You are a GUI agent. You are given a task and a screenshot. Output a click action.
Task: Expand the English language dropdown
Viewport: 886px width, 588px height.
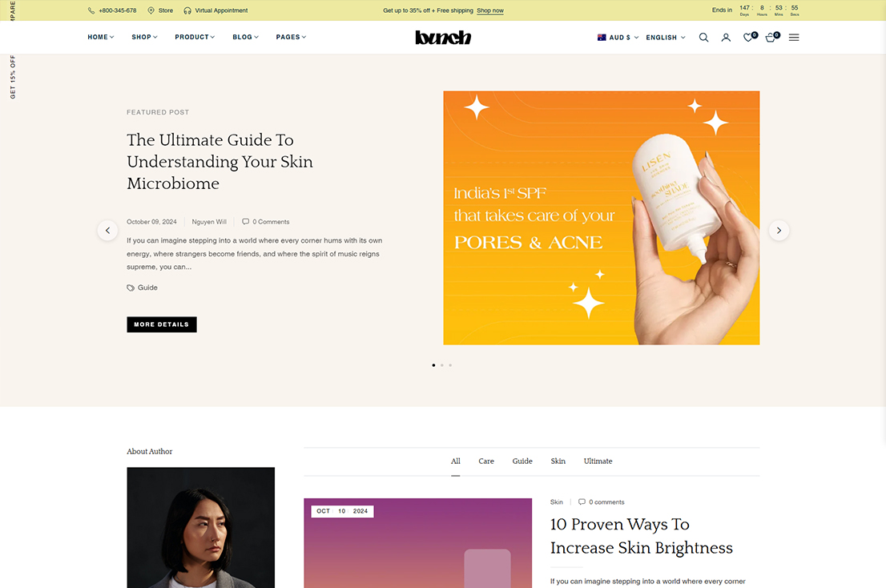666,38
